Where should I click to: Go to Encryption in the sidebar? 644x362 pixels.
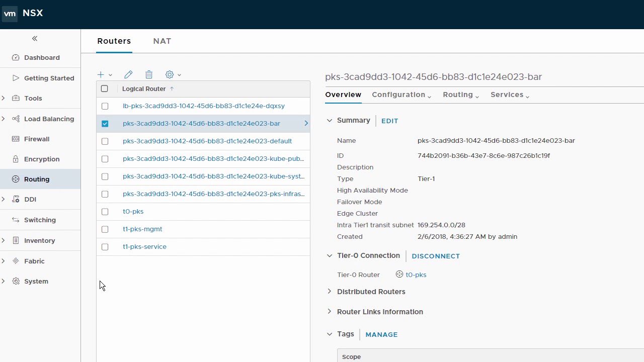tap(42, 159)
